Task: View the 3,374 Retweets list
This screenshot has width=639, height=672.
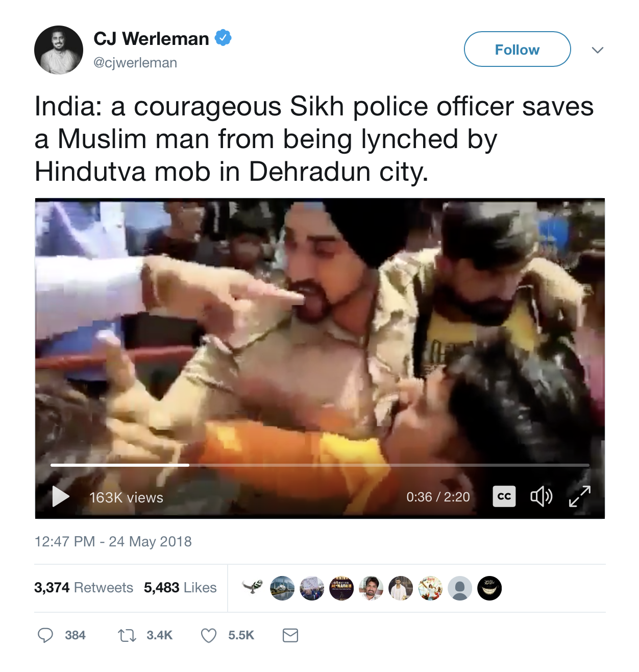Action: pos(84,588)
